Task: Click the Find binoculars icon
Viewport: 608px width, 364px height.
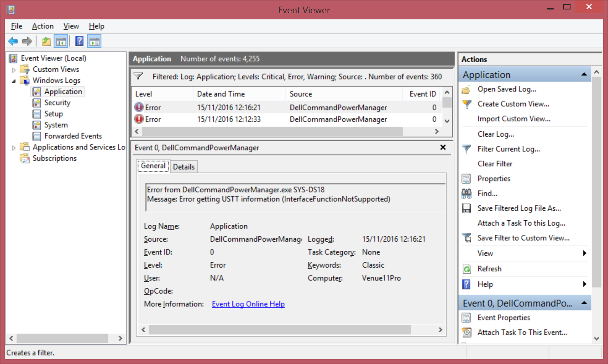Action: (x=466, y=194)
